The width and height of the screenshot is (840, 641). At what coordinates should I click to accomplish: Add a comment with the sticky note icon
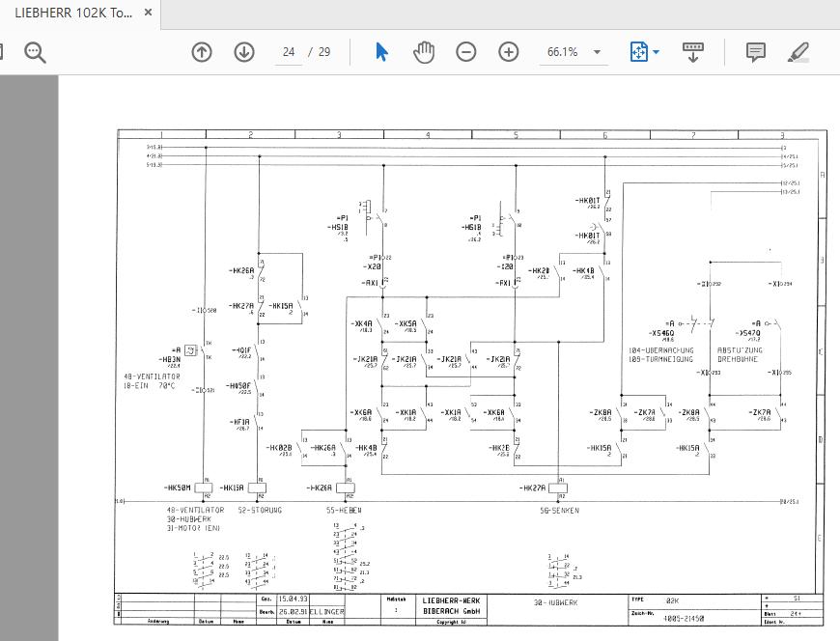[x=755, y=52]
